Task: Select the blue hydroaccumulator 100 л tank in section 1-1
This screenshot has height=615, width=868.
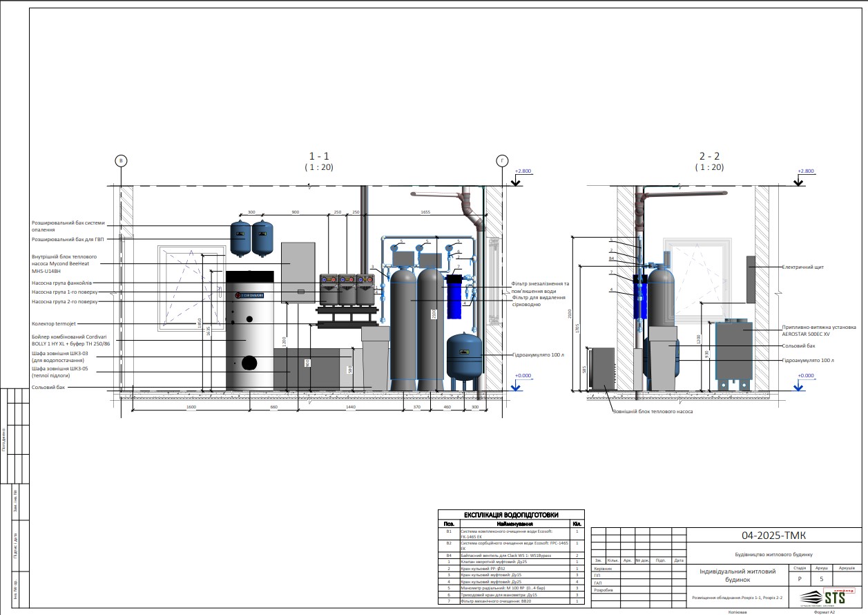Action: pos(465,357)
